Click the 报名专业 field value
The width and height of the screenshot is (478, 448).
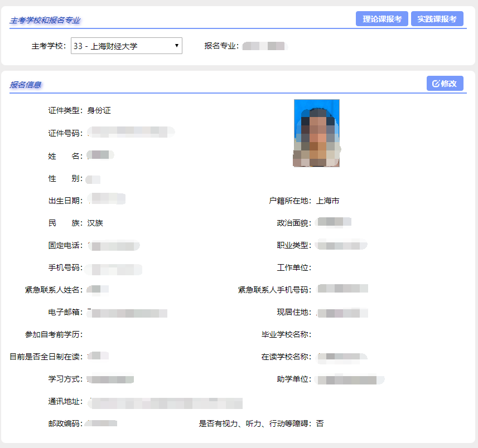264,46
